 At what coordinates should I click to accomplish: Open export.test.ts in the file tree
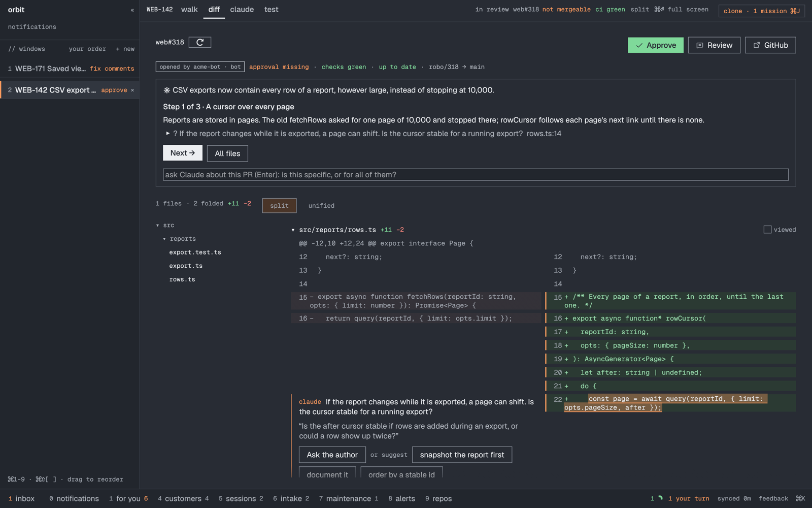point(195,252)
